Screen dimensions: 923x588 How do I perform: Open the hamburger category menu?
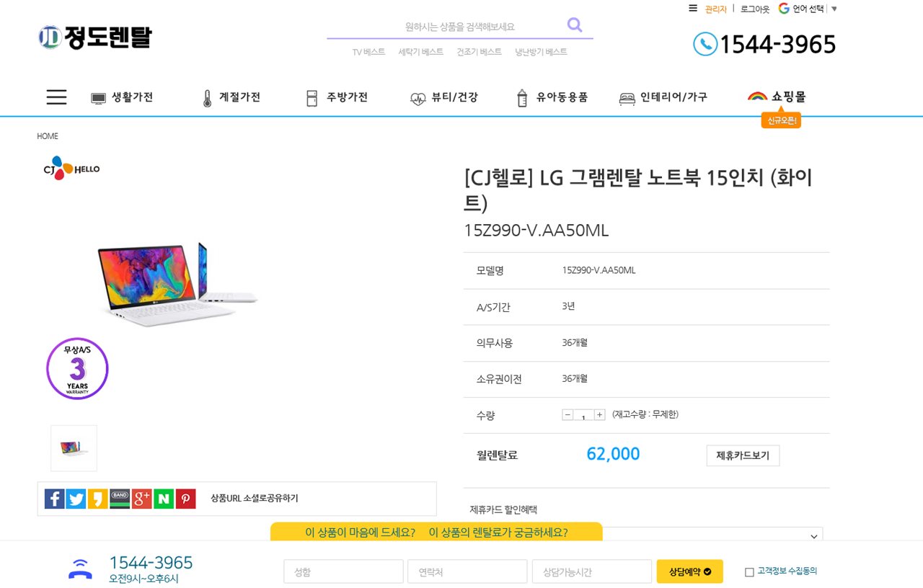pyautogui.click(x=56, y=97)
